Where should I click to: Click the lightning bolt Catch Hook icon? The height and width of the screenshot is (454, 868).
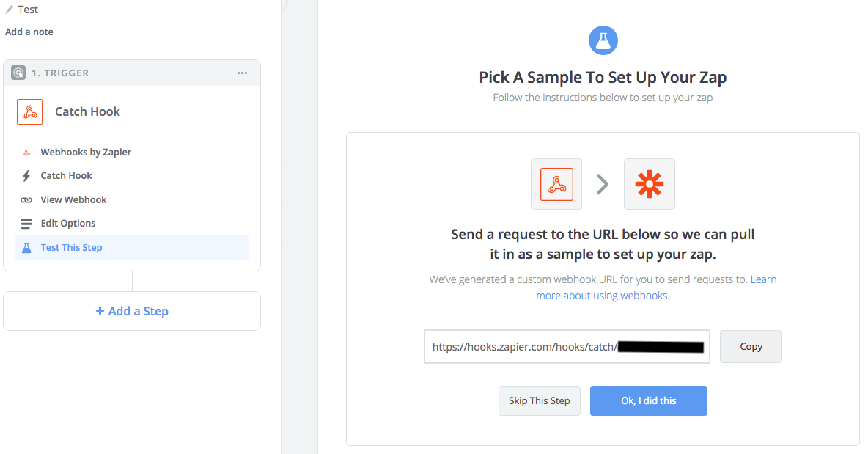click(x=26, y=176)
